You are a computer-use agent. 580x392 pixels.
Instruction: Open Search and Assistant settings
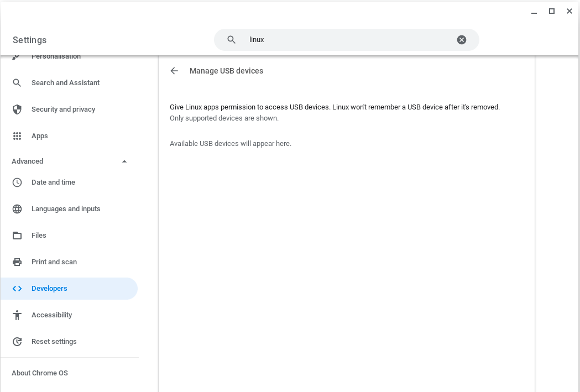point(65,83)
